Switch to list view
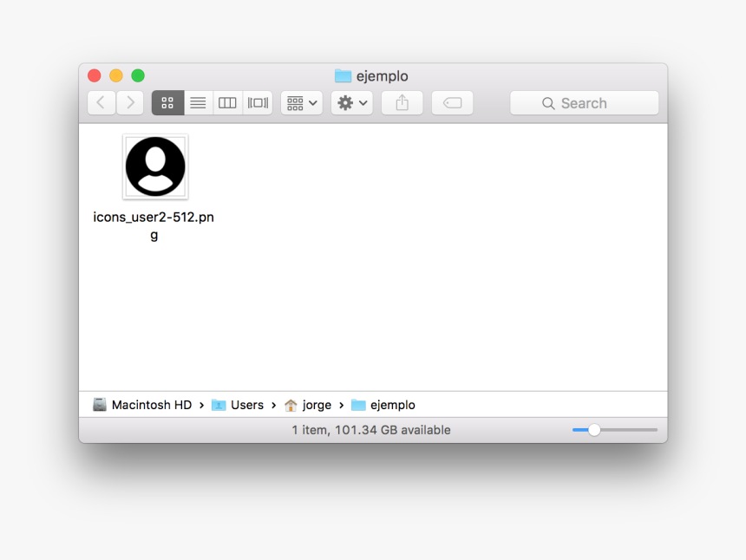This screenshot has height=560, width=746. point(197,102)
